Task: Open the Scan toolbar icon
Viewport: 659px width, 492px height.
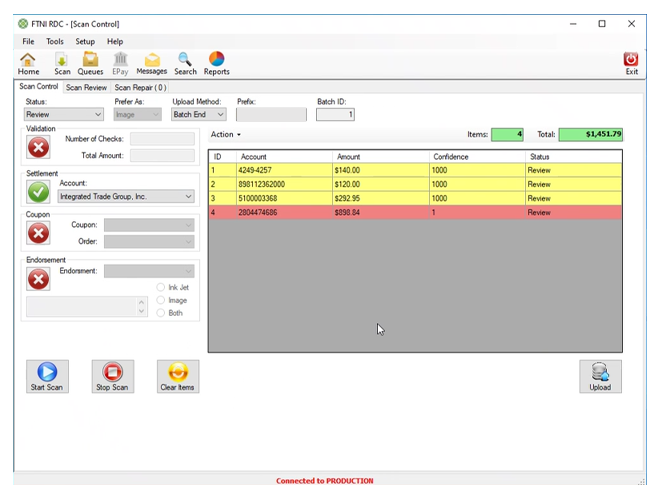Action: click(62, 64)
